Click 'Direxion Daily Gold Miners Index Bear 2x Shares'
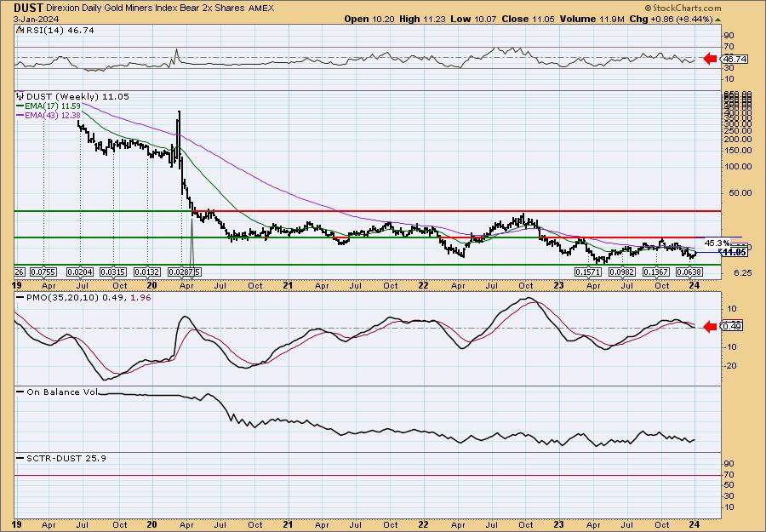This screenshot has width=766, height=532. [x=146, y=9]
